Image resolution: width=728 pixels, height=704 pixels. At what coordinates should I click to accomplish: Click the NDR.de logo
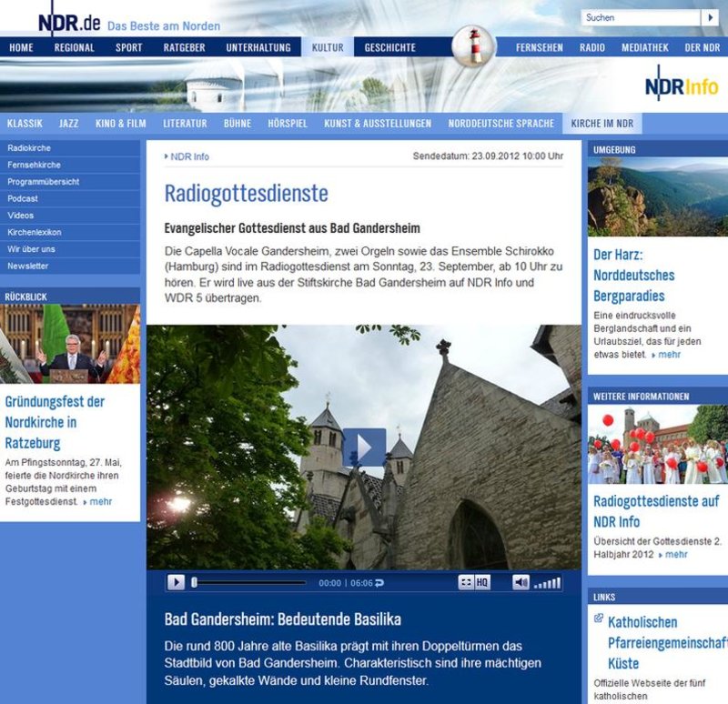click(x=69, y=22)
